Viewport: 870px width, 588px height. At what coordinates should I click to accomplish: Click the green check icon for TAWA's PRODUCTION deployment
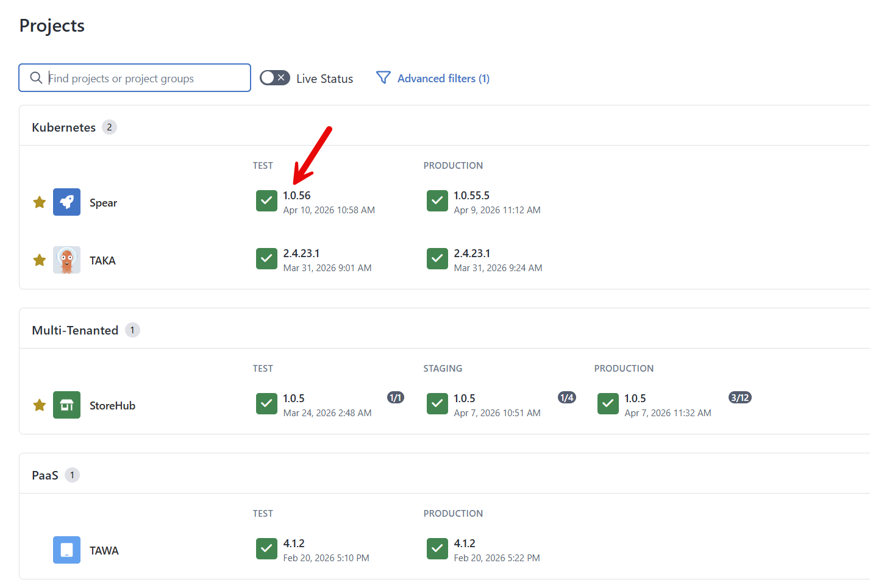[437, 548]
